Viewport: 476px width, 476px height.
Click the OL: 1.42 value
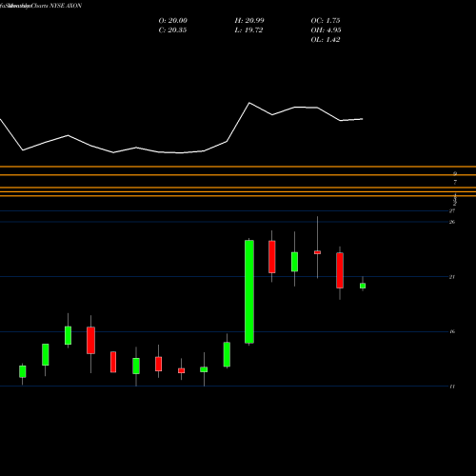(x=326, y=40)
